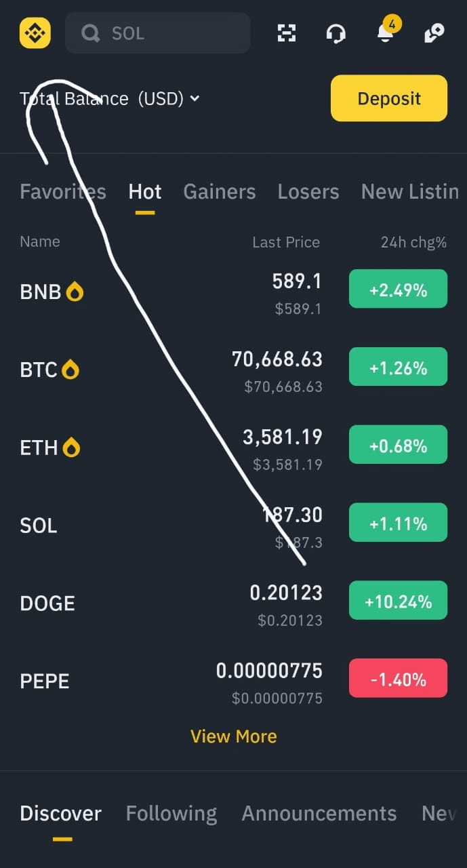Image resolution: width=467 pixels, height=868 pixels.
Task: Open the Losers tab
Action: pos(308,192)
